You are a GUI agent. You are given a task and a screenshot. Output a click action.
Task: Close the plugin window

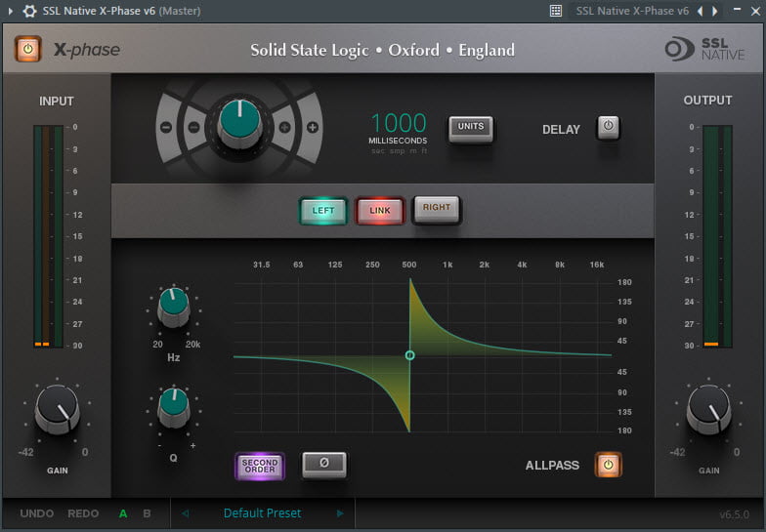point(755,11)
